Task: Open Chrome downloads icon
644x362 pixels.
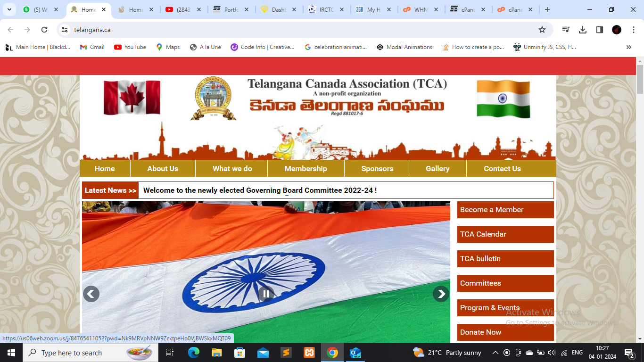Action: (583, 30)
